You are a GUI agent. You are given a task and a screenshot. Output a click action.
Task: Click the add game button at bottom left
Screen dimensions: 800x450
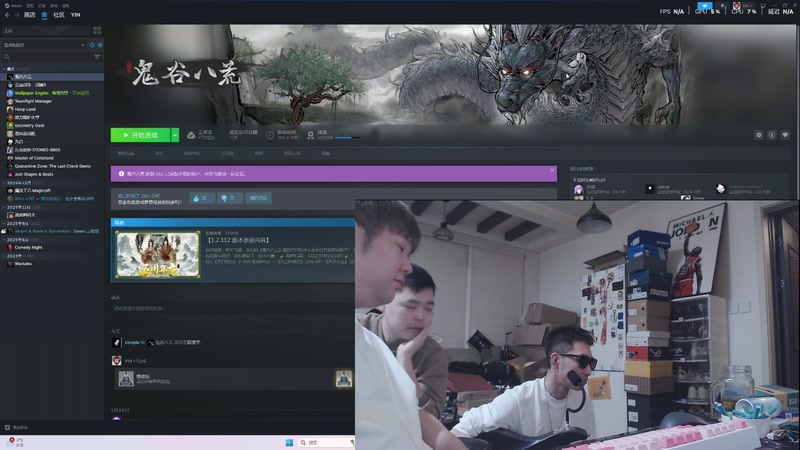click(x=17, y=428)
